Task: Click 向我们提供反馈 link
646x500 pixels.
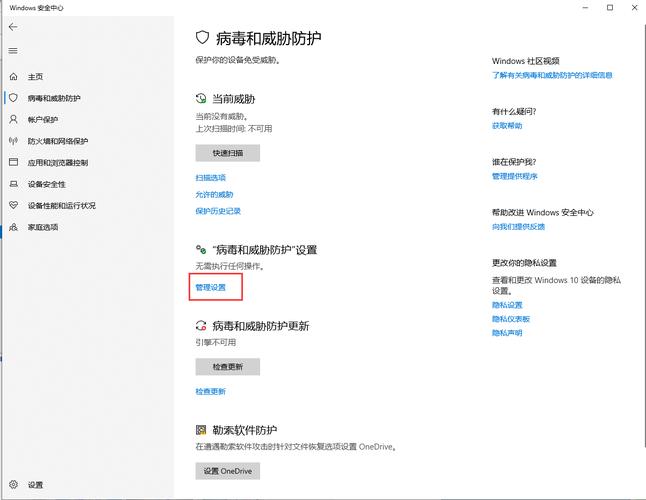Action: (518, 227)
